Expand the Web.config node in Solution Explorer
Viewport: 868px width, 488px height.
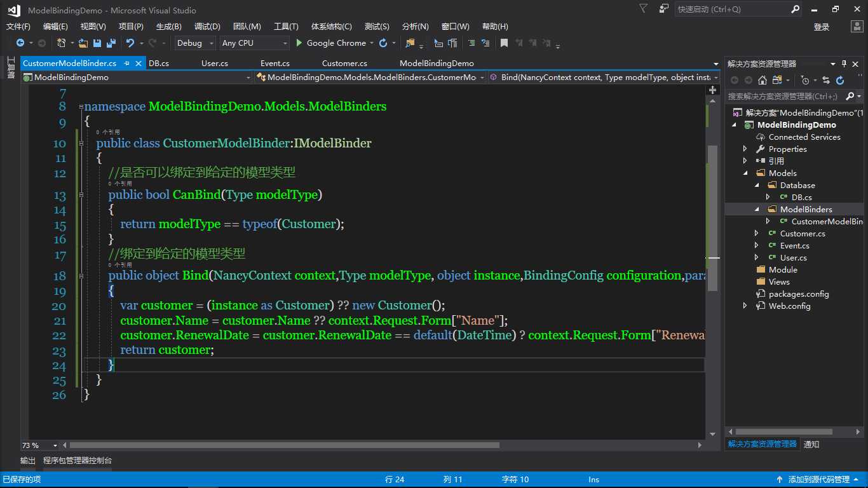745,306
